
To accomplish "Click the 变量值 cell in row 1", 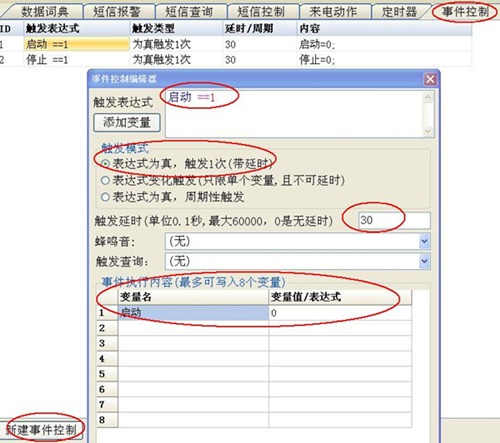I will click(x=340, y=313).
